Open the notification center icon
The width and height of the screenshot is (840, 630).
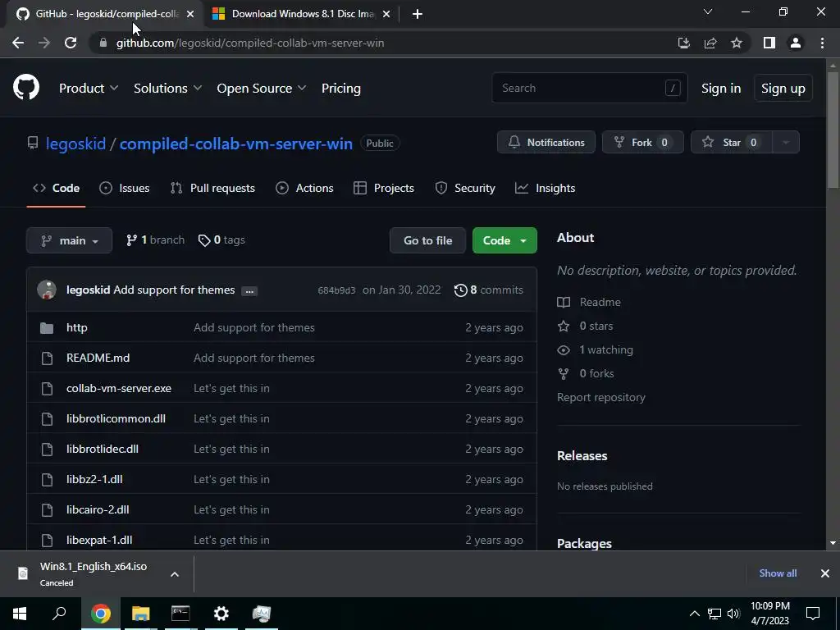click(x=813, y=614)
